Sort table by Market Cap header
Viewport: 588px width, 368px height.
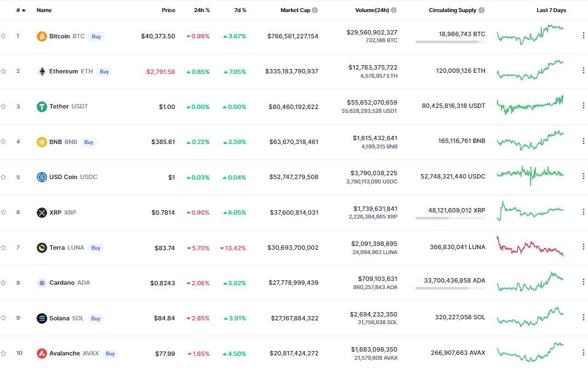point(295,10)
